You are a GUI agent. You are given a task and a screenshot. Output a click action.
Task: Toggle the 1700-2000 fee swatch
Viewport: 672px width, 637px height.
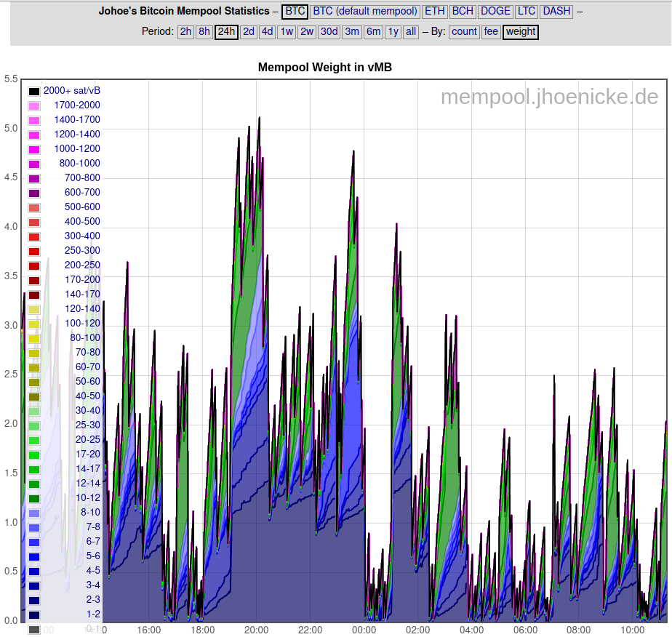[34, 106]
